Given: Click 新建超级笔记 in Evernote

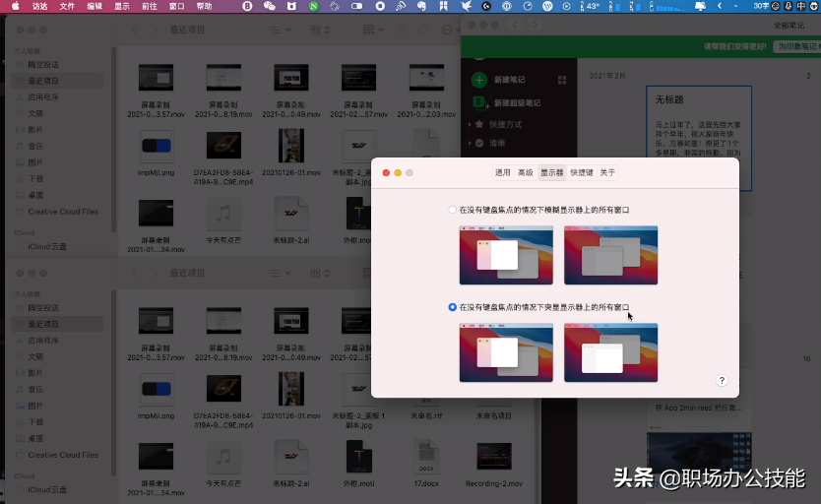Looking at the screenshot, I should pos(518,103).
